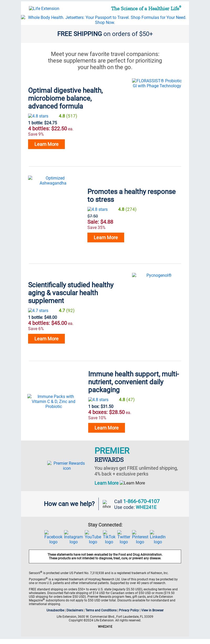Click Learn More for Ashwagandha stress product
The height and width of the screenshot is (644, 210).
tap(106, 237)
